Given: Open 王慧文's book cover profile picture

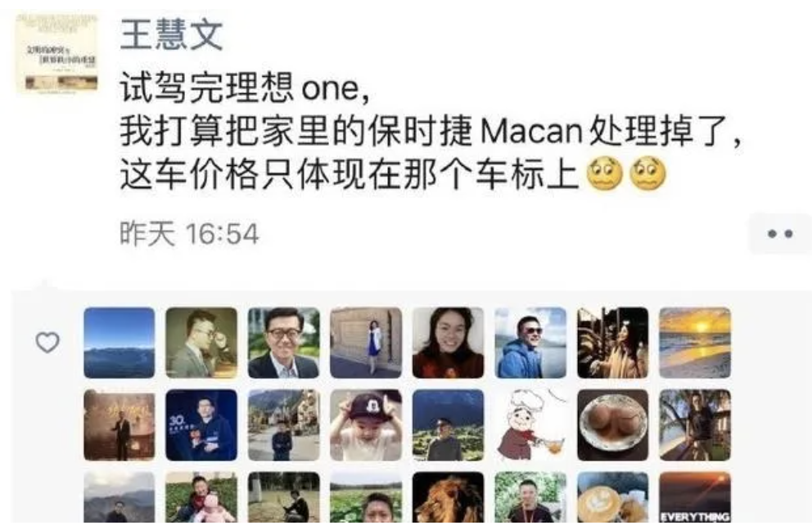Looking at the screenshot, I should (x=57, y=54).
